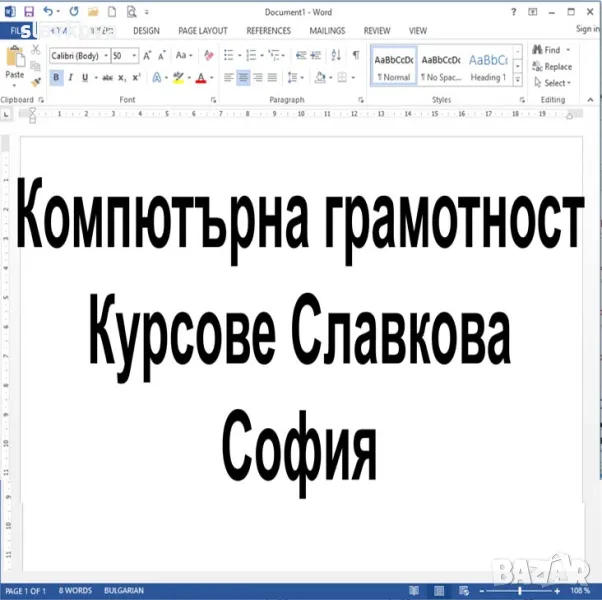This screenshot has width=602, height=600.
Task: Apply center paragraph alignment
Action: (243, 78)
